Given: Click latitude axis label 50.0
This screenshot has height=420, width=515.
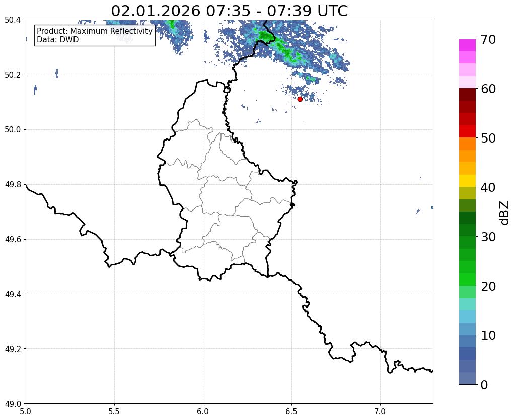Looking at the screenshot, I should click(x=13, y=130).
